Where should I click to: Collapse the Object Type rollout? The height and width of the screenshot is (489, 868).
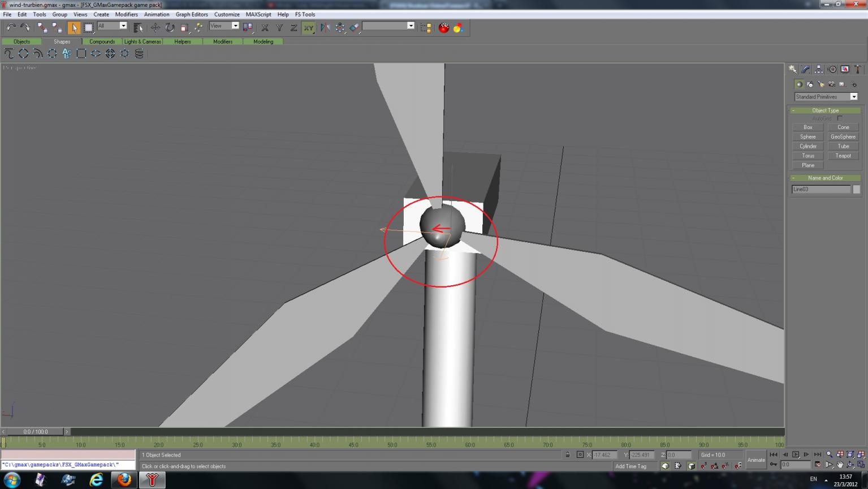coord(825,110)
